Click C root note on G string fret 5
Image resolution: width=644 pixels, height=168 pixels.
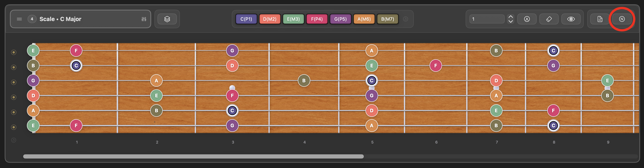tap(372, 81)
